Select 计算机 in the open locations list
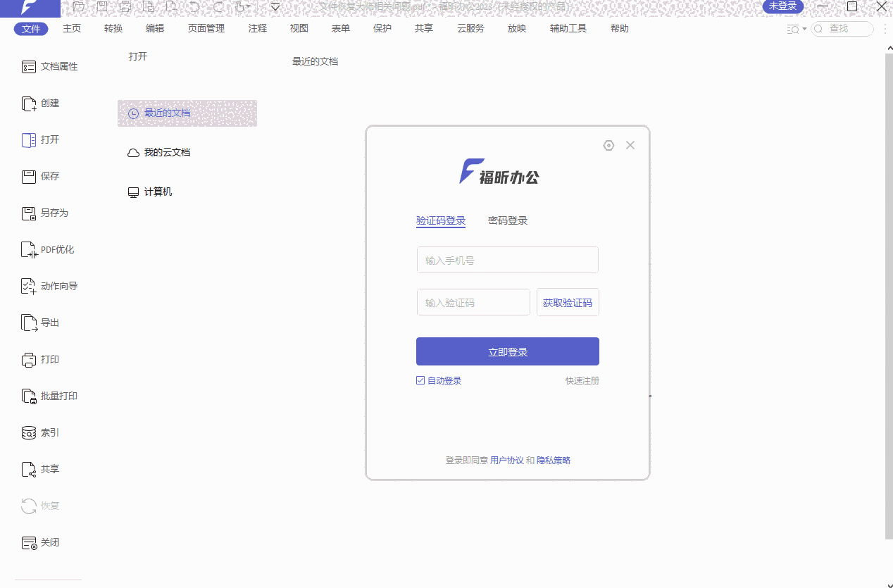893x588 pixels. [158, 192]
